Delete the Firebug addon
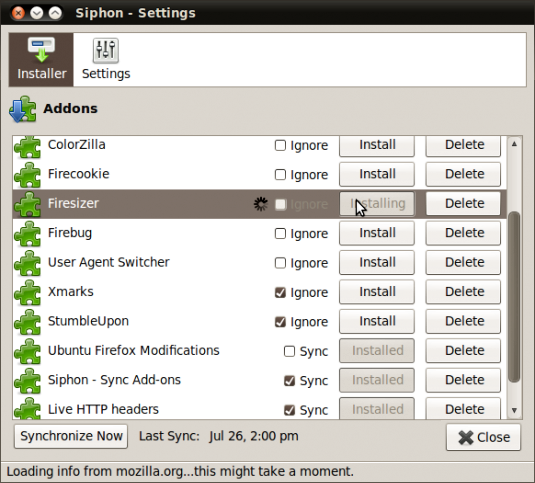 pos(463,233)
